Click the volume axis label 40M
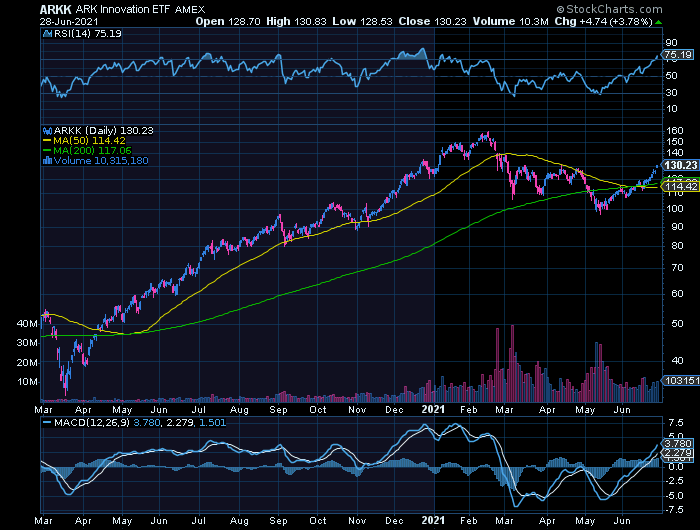This screenshot has width=700, height=530. point(27,324)
